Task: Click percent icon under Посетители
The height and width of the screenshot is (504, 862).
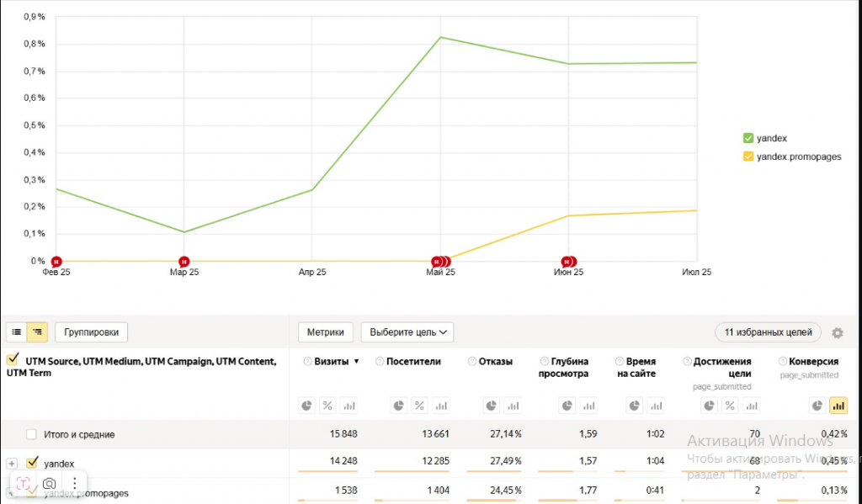Action: point(419,406)
